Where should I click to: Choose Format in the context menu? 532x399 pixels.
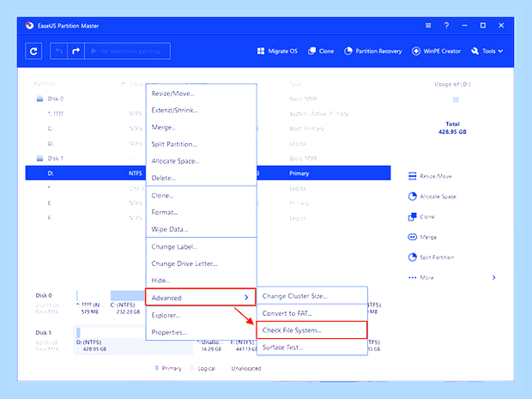(x=201, y=213)
